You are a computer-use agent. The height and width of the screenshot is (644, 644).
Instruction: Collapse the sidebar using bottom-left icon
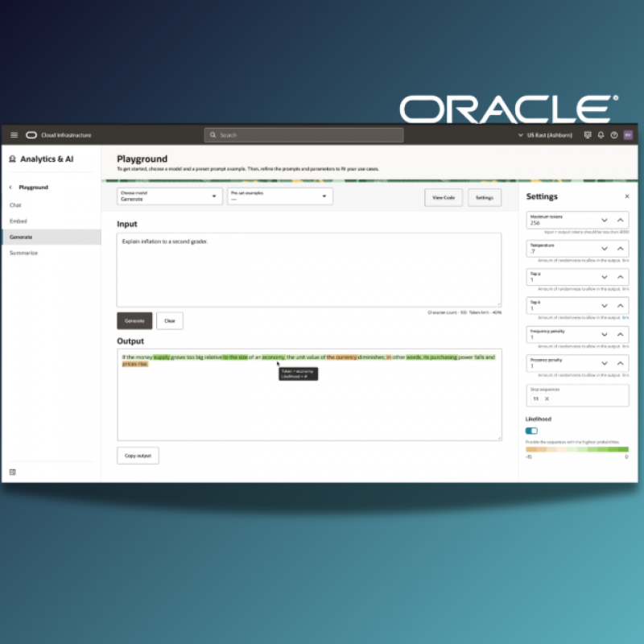tap(13, 472)
